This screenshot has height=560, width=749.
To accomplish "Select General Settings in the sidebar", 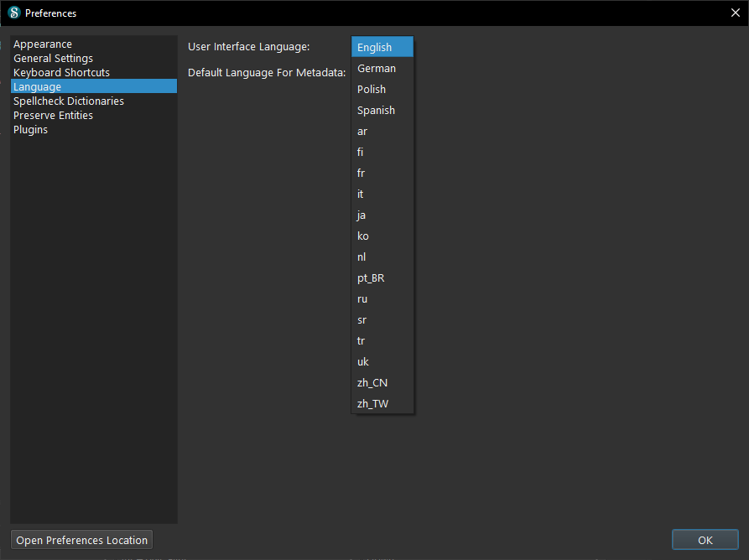I will pyautogui.click(x=53, y=59).
